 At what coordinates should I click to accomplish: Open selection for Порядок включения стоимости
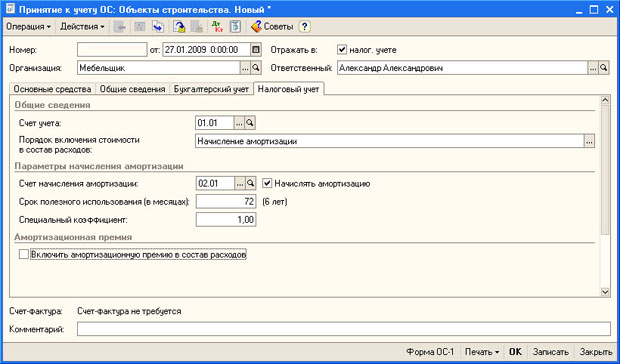[x=589, y=141]
